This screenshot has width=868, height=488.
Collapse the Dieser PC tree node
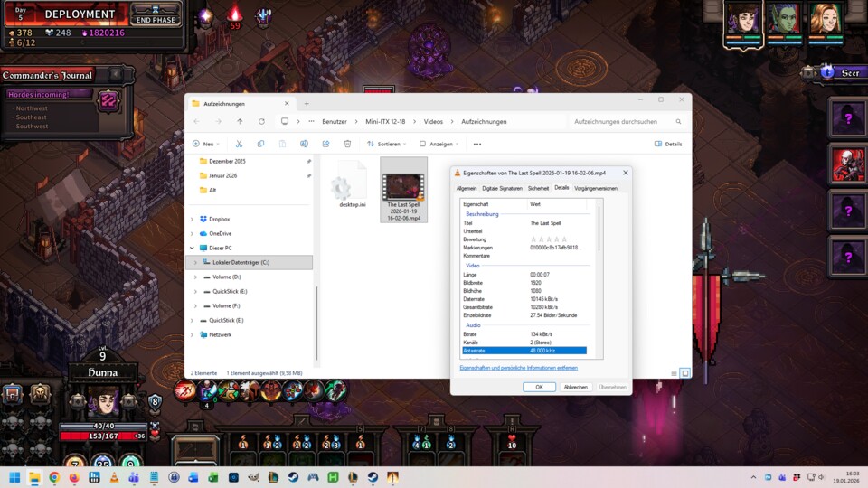tap(192, 248)
